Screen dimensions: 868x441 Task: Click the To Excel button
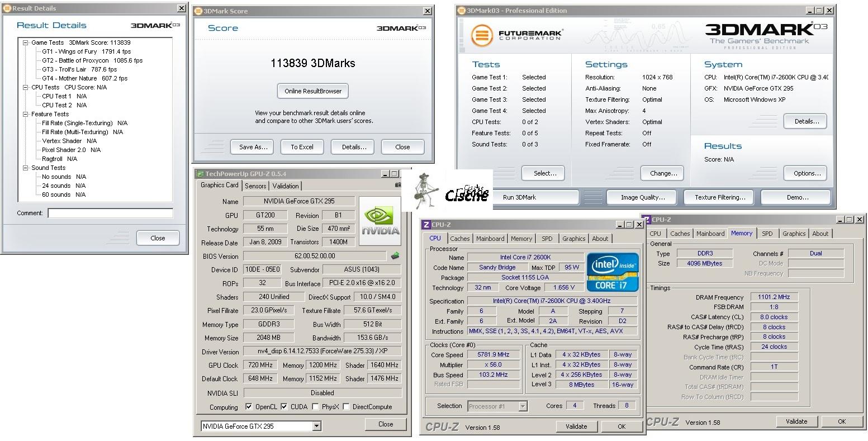(x=302, y=147)
